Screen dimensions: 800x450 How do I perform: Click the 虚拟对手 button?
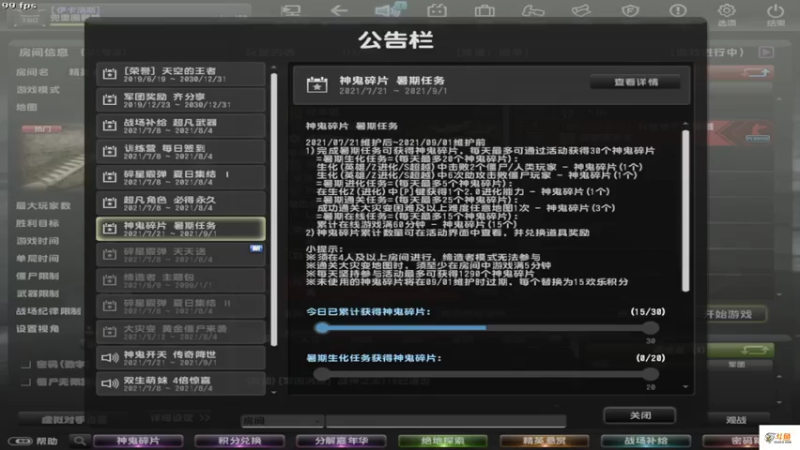click(63, 420)
